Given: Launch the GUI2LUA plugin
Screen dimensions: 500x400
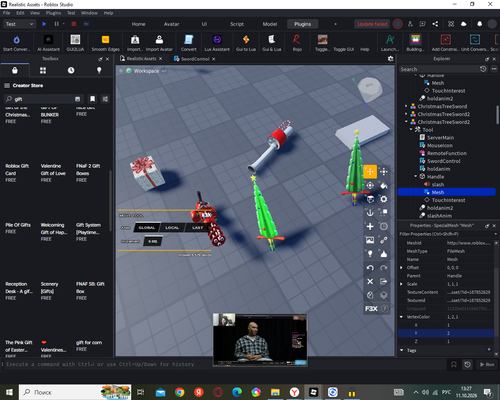Looking at the screenshot, I should click(75, 43).
